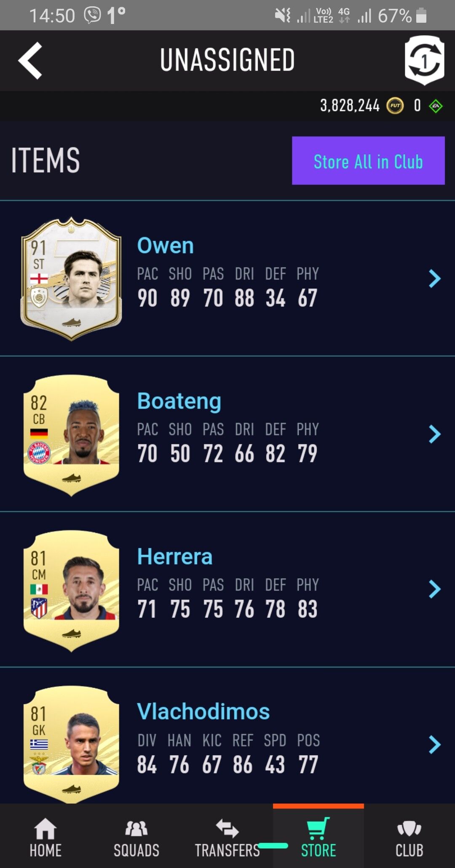Open the Home tab
The image size is (455, 868).
point(45,837)
